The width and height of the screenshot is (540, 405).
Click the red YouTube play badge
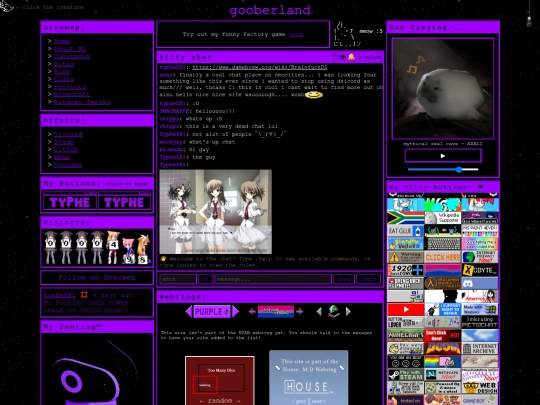coord(406,309)
